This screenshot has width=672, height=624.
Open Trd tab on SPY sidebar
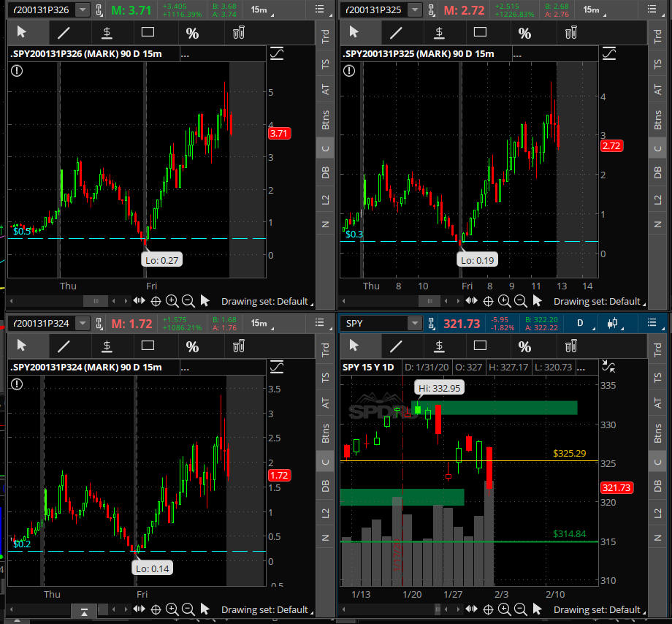tap(657, 350)
